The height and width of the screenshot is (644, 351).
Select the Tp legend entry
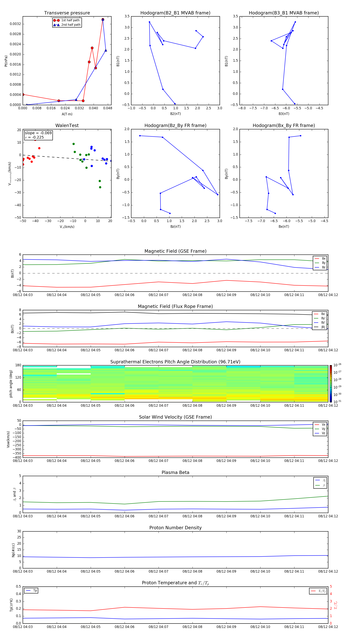pos(31,591)
